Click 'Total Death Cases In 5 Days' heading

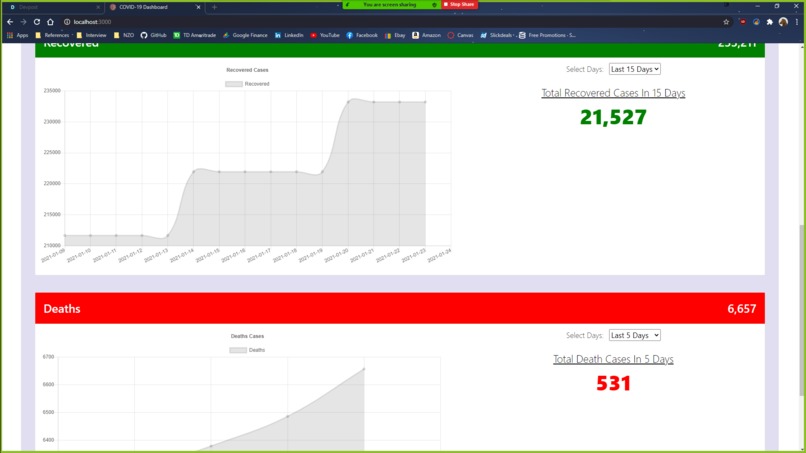click(x=613, y=359)
